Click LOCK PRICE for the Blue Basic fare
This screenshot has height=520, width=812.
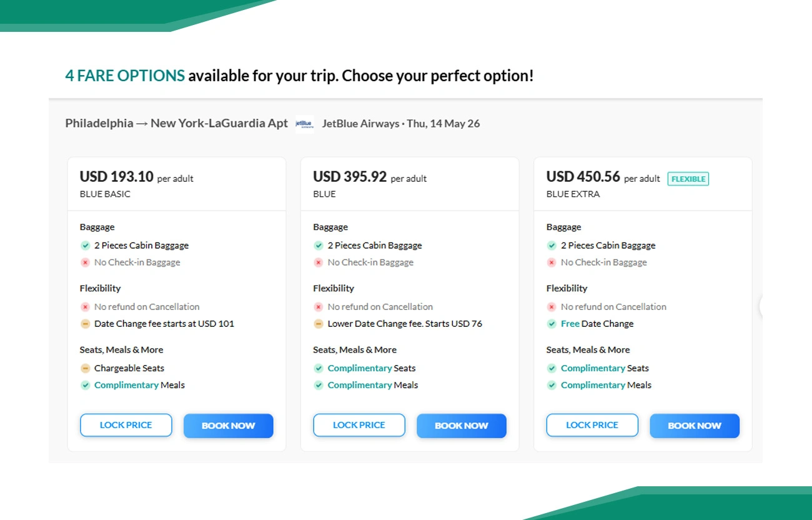click(126, 425)
